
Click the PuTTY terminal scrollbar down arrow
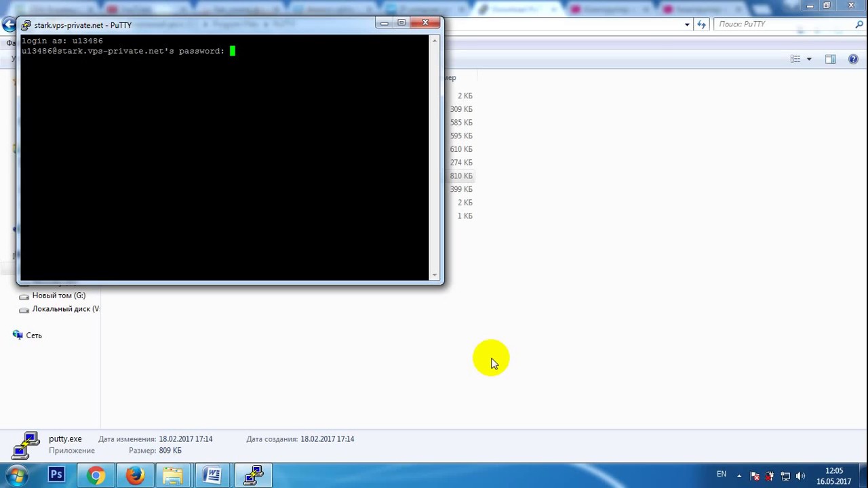tap(435, 274)
